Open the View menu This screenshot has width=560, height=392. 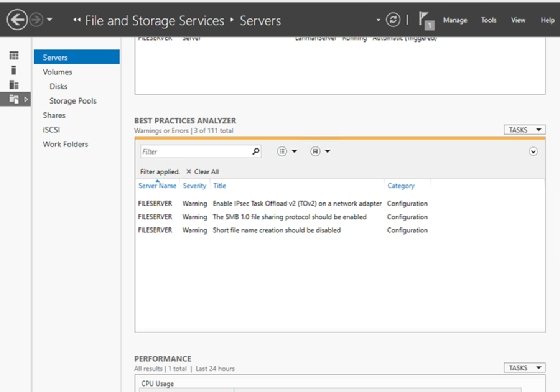518,20
